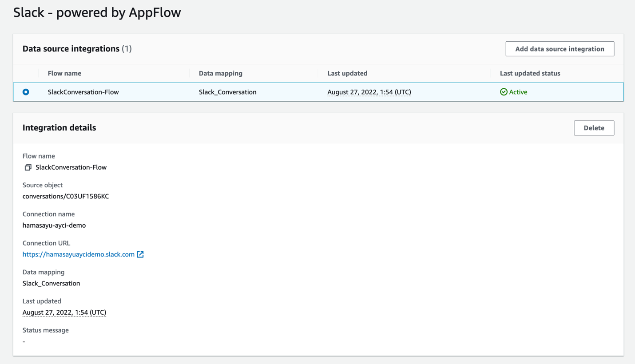Screen dimensions: 635x364
Task: Click the Flow name column header
Action: pos(64,73)
